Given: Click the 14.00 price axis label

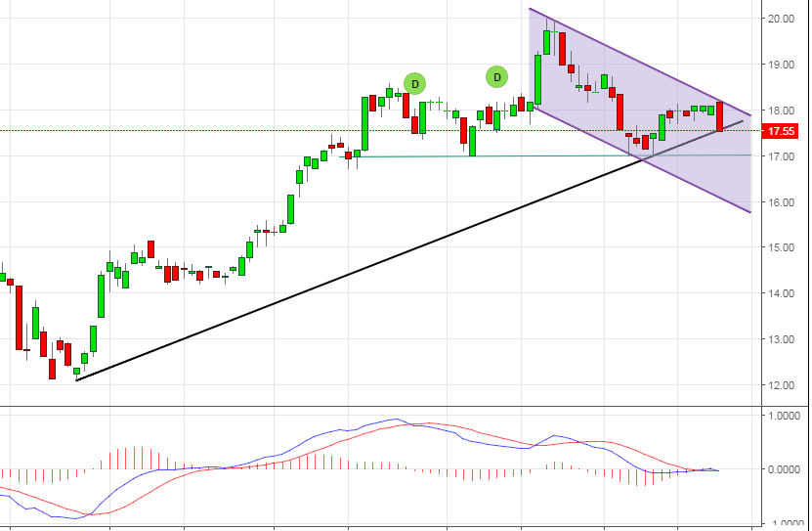Looking at the screenshot, I should pyautogui.click(x=782, y=293).
